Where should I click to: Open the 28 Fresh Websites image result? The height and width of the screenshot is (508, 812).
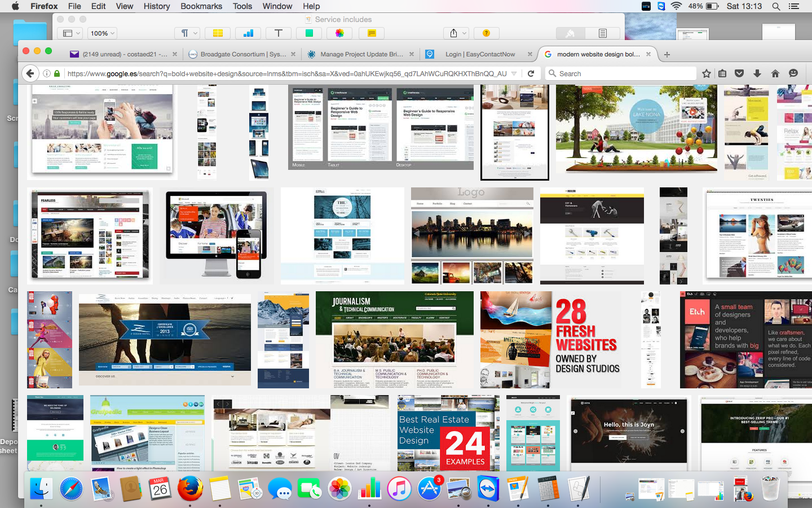pyautogui.click(x=550, y=340)
